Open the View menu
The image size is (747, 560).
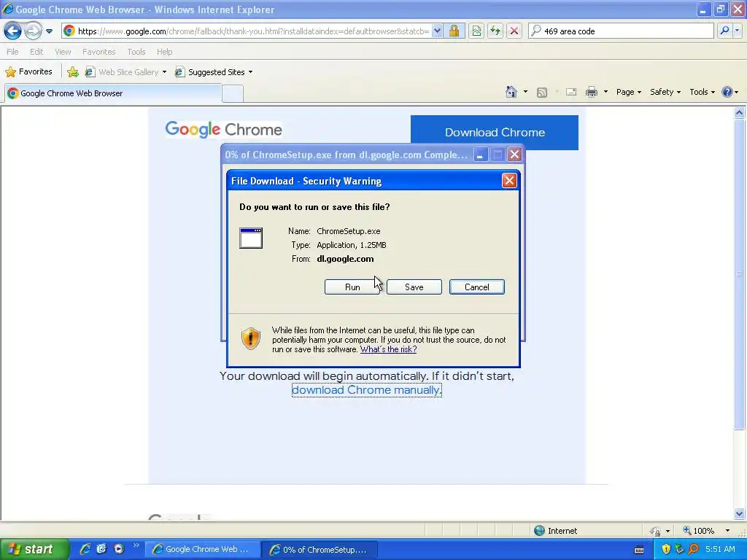tap(63, 52)
